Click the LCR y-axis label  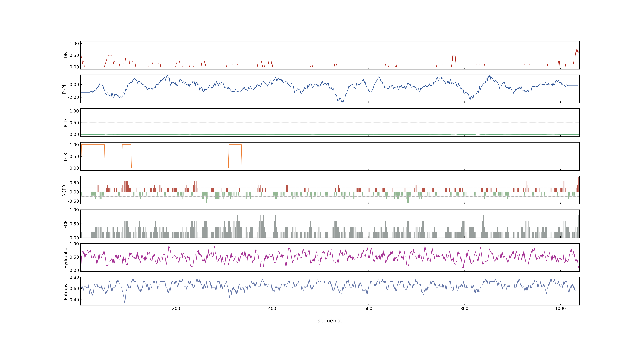66,157
